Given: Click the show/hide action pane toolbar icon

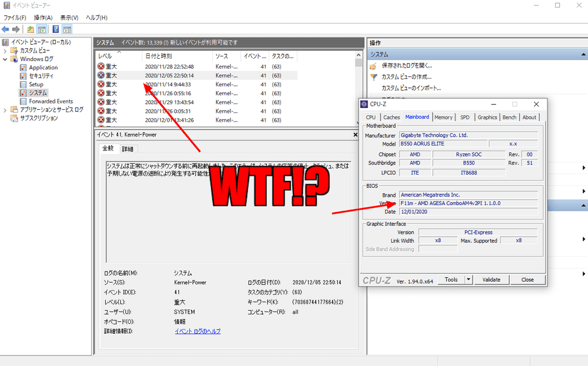Looking at the screenshot, I should [x=67, y=29].
